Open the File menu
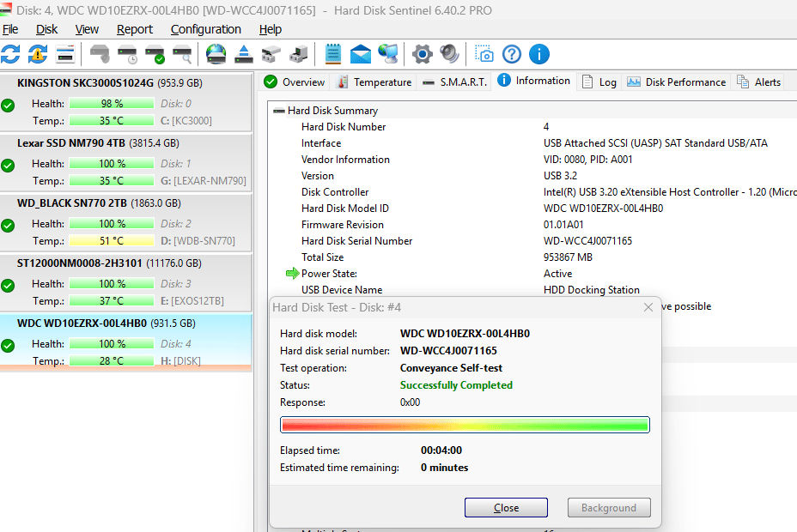This screenshot has width=797, height=532. (10, 29)
